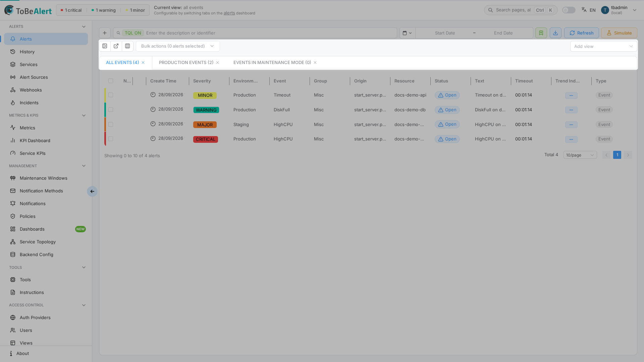The width and height of the screenshot is (644, 362).
Task: Collapse the TOOLS sidebar section
Action: [x=84, y=267]
